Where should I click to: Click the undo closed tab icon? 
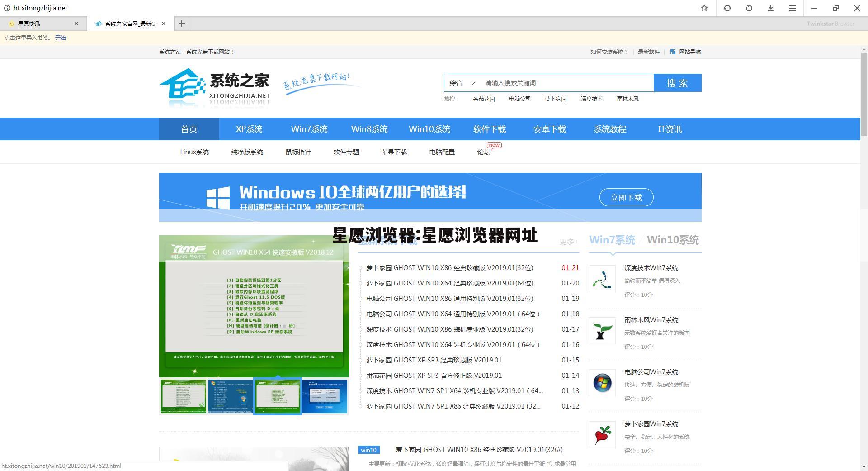pyautogui.click(x=749, y=8)
